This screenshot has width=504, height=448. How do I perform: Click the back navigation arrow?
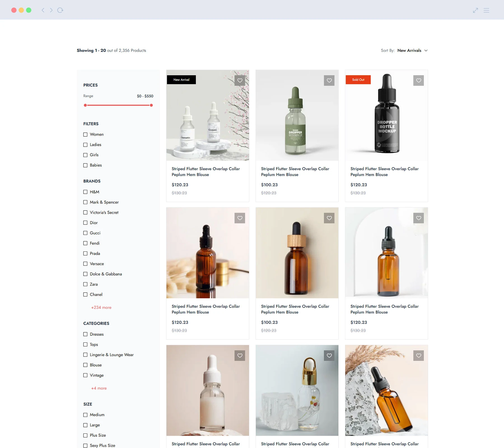click(43, 10)
